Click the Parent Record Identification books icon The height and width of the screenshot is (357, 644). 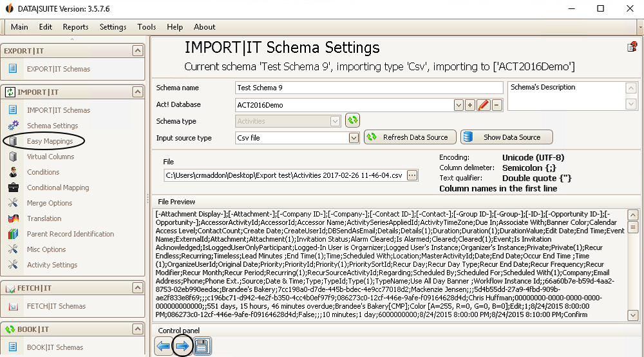click(x=13, y=234)
